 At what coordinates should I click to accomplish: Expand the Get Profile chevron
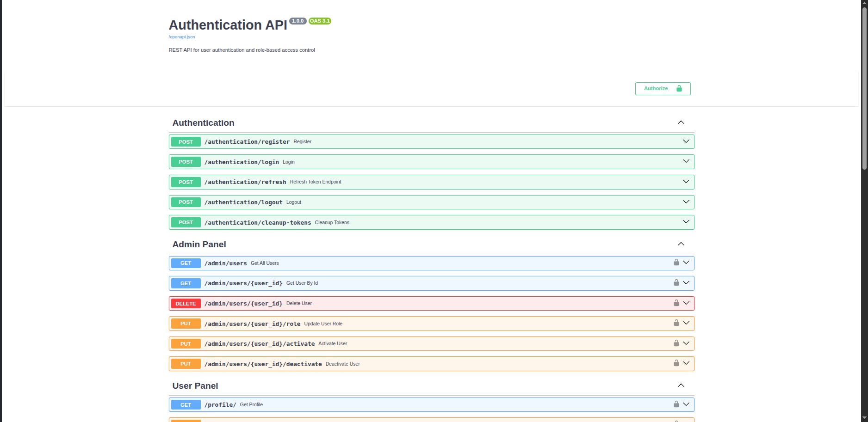coord(686,404)
